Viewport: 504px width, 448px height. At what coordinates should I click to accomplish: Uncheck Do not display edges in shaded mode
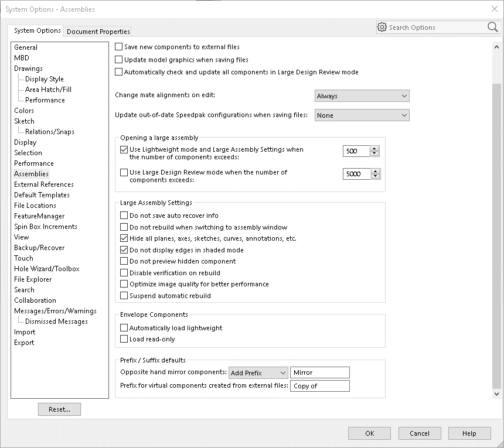click(x=124, y=250)
